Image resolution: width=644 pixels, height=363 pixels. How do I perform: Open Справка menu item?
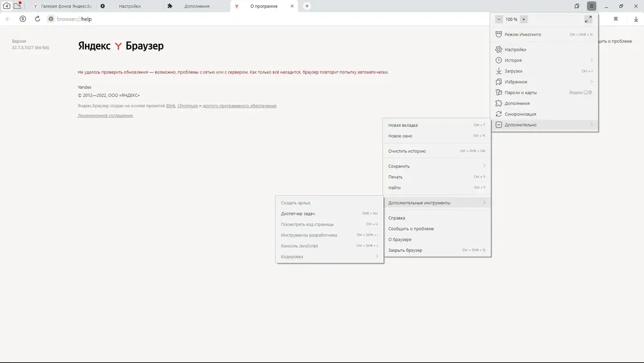(x=437, y=218)
